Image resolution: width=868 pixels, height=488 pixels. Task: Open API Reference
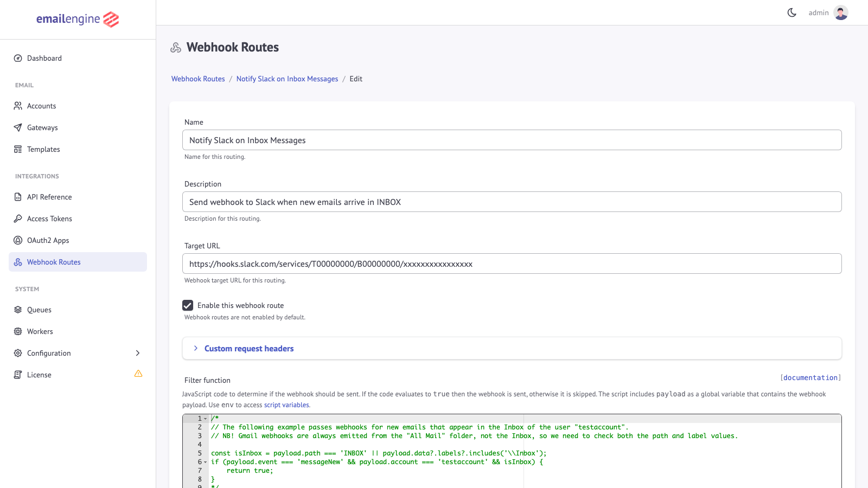(x=78, y=197)
